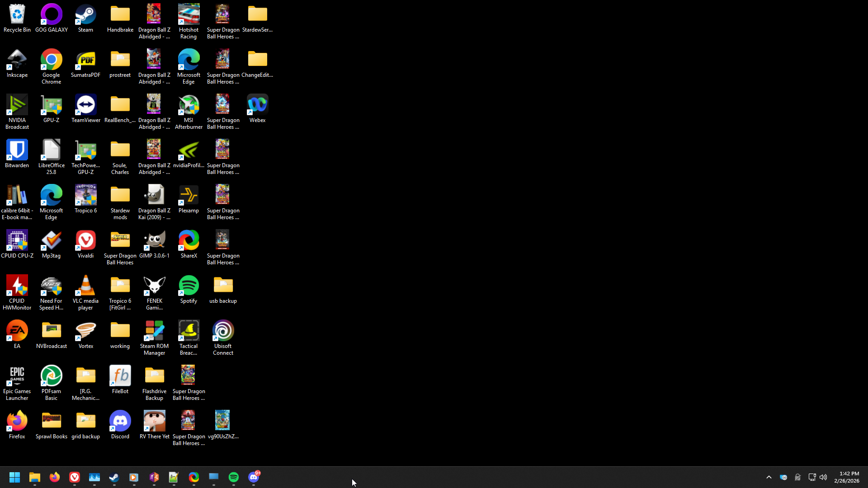
Task: Open MSI Afterburner shortcut
Action: click(x=189, y=112)
